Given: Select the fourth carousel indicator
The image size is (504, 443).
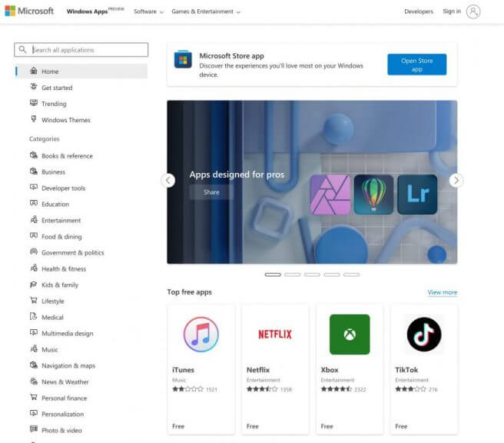Looking at the screenshot, I should 332,275.
